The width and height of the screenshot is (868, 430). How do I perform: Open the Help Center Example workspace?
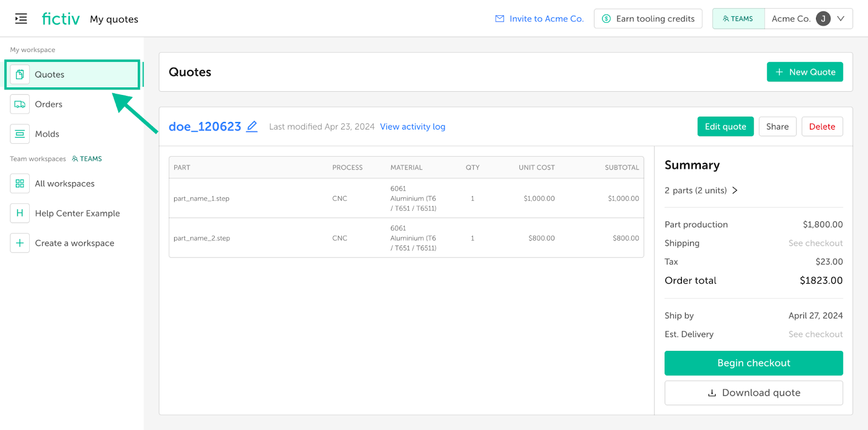coord(78,213)
